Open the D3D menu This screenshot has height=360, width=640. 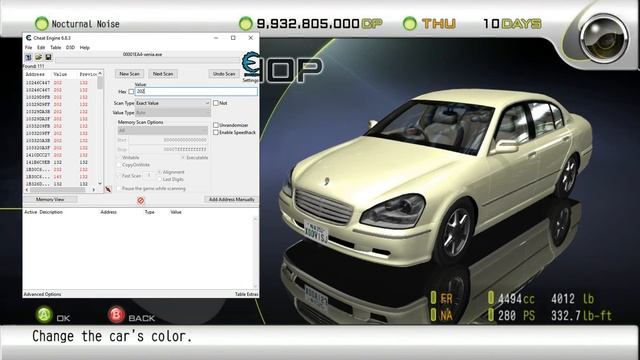pyautogui.click(x=70, y=48)
